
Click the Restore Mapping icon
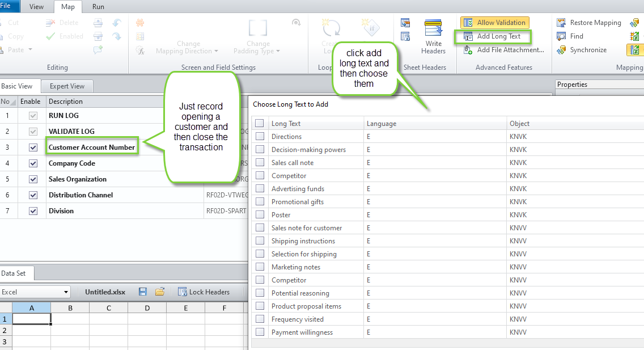(x=561, y=23)
